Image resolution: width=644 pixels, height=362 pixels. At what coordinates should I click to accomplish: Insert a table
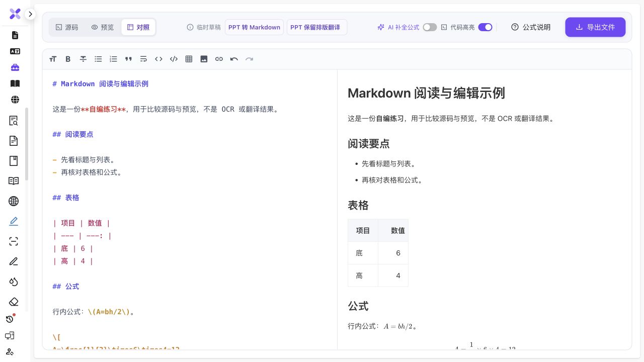(189, 59)
